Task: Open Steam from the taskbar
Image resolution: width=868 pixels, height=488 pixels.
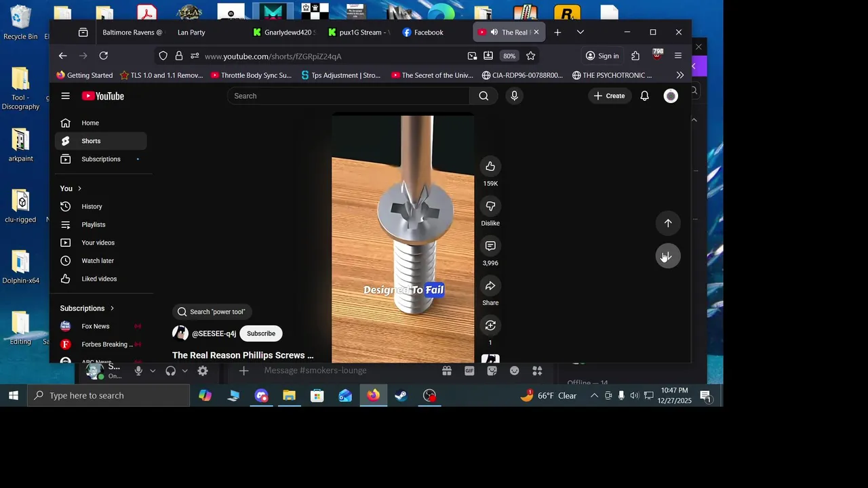Action: pos(401,396)
